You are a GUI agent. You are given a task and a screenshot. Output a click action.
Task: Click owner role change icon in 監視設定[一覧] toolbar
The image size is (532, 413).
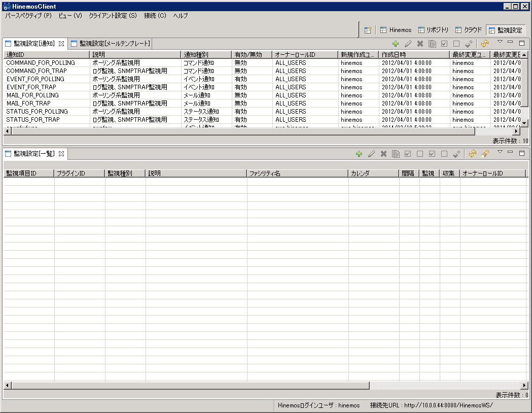456,154
